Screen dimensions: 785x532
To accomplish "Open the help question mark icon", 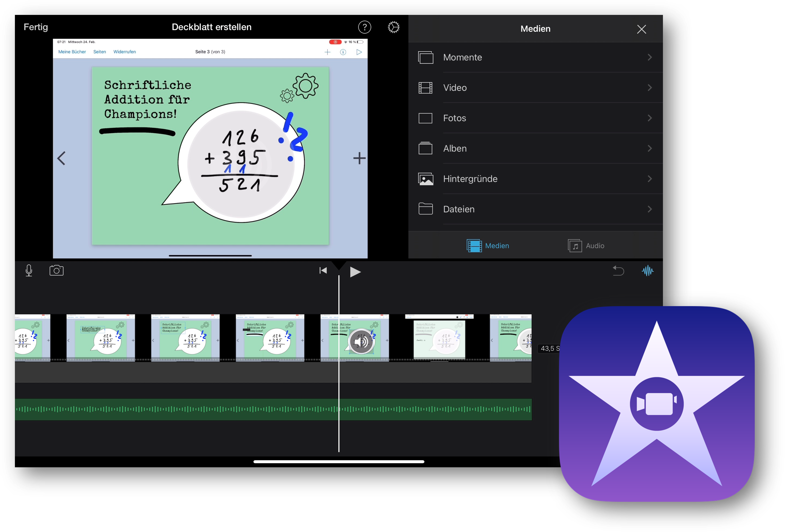I will tap(364, 27).
